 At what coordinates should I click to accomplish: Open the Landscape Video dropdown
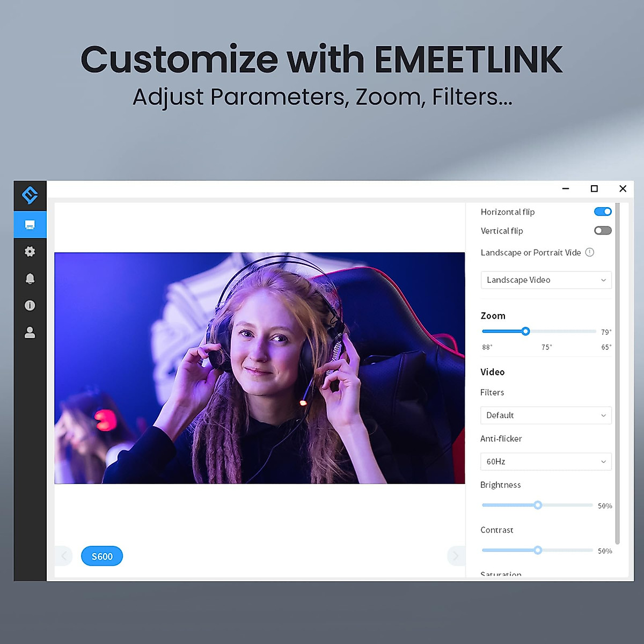pyautogui.click(x=546, y=280)
